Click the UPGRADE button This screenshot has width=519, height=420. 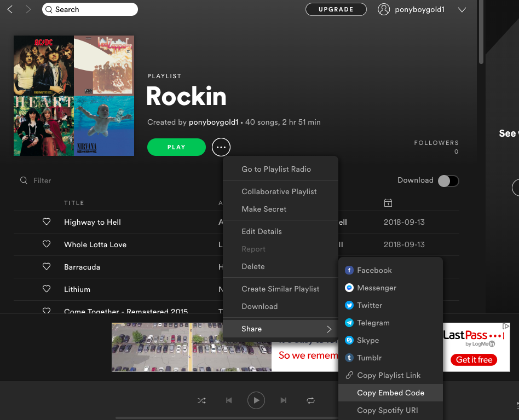click(336, 9)
